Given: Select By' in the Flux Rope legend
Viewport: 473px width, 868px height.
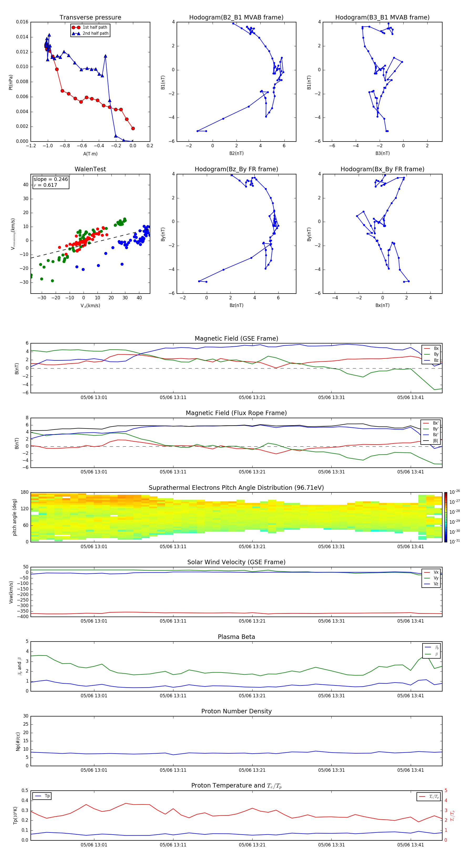Looking at the screenshot, I should (x=431, y=429).
